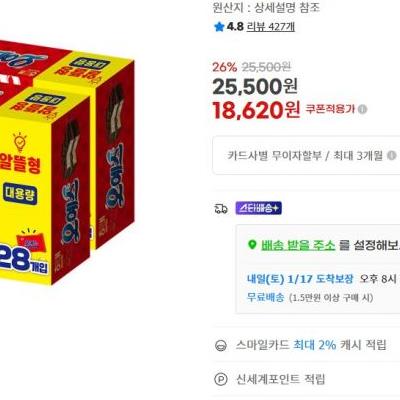
Task: Click the 원산지 상세설명 참조 text
Action: 266,7
